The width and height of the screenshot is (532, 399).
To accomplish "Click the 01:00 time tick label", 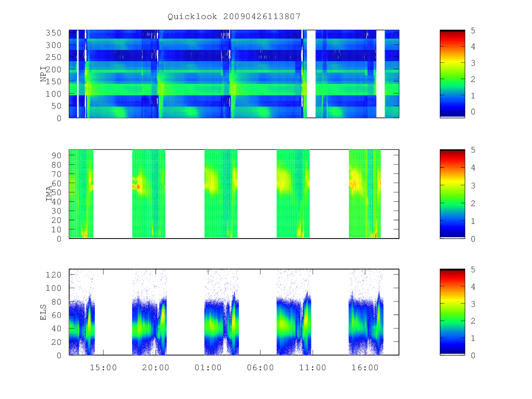I will tap(208, 368).
